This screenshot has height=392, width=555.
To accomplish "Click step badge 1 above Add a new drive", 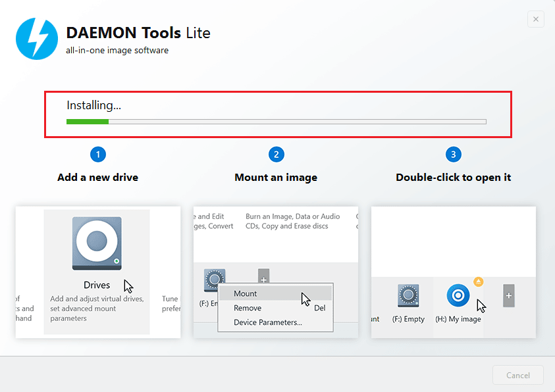I will click(97, 154).
